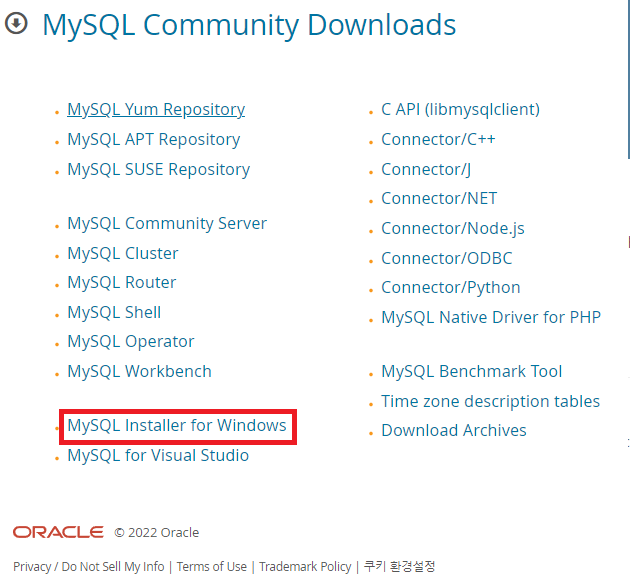
Task: Open the Connector/ODBC link
Action: (x=446, y=258)
